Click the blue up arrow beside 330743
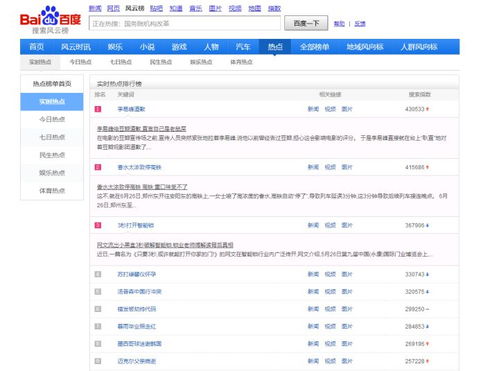499x371 pixels. [x=427, y=275]
